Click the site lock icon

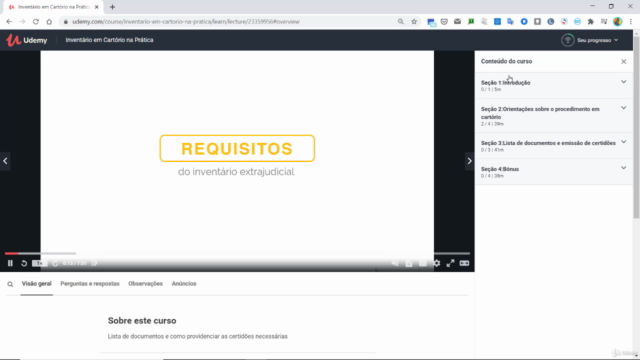(66, 22)
